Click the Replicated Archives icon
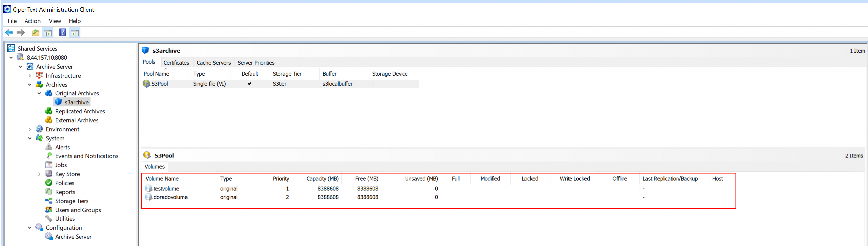 point(49,111)
